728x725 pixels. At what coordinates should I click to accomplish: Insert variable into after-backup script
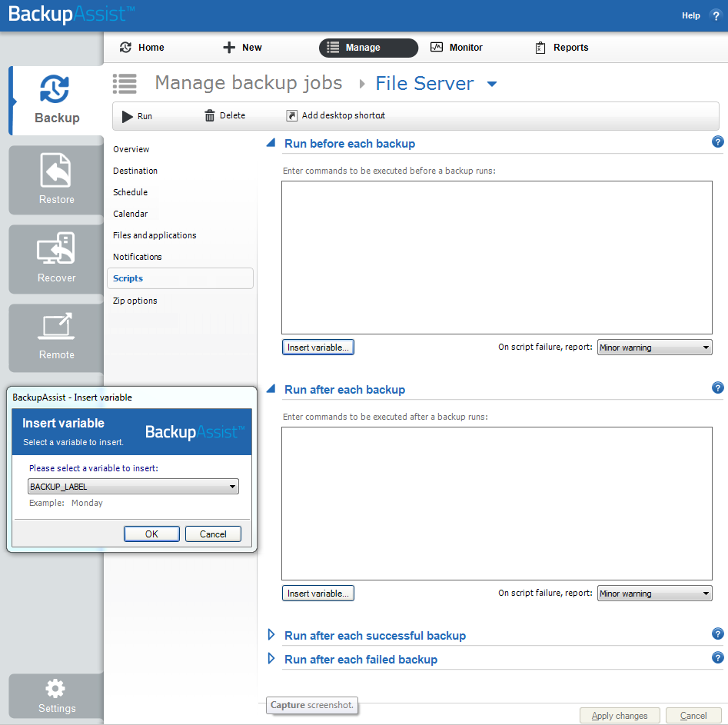click(318, 594)
